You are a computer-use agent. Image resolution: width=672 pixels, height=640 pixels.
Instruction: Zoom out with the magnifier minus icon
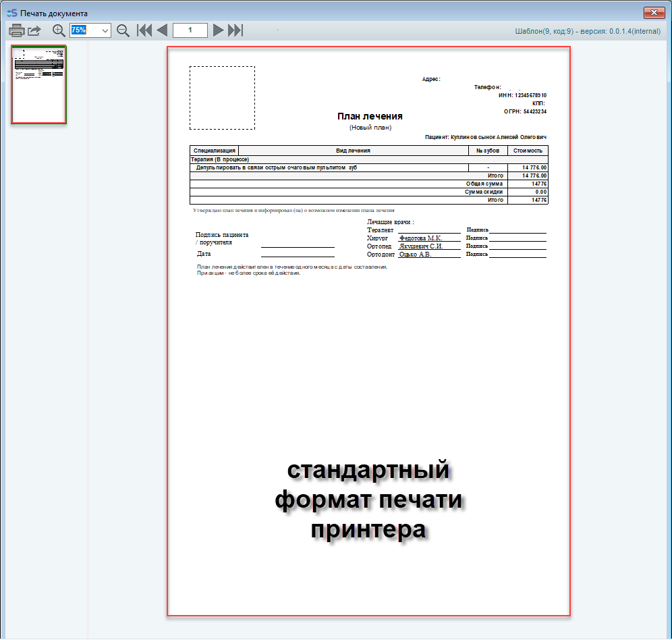tap(123, 30)
